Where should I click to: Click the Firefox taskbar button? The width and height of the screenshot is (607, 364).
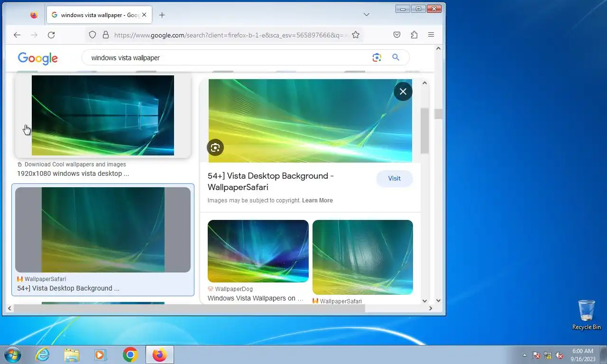click(160, 355)
